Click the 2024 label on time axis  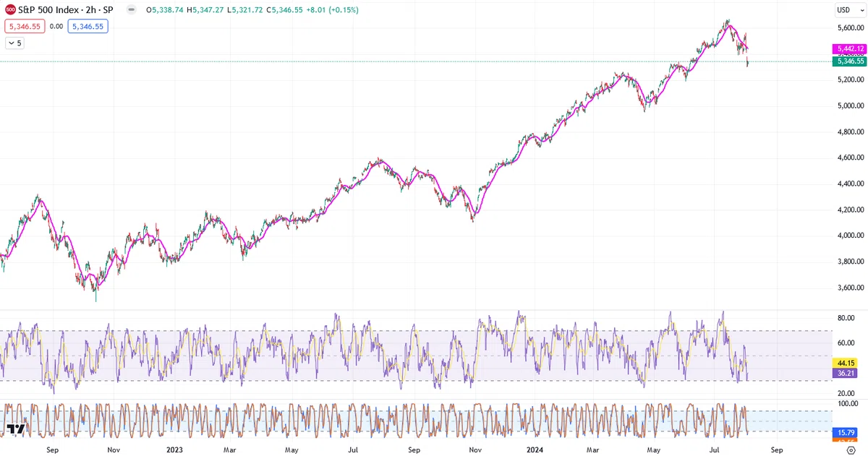535,449
